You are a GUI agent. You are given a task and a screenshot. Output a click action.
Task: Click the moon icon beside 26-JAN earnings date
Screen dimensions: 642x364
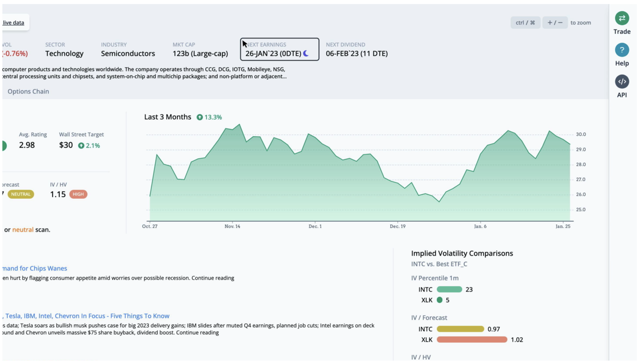click(306, 53)
